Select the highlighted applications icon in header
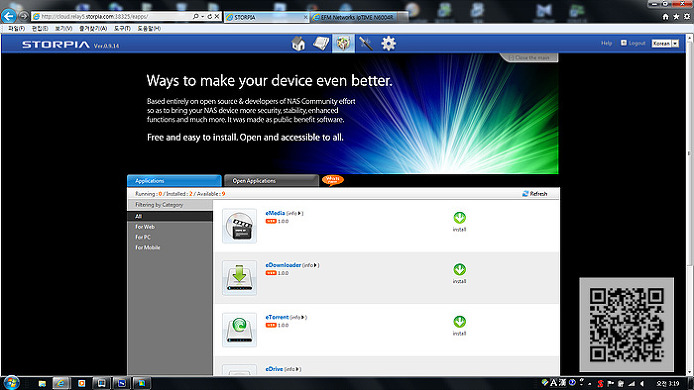The height and width of the screenshot is (390, 694). tap(343, 43)
